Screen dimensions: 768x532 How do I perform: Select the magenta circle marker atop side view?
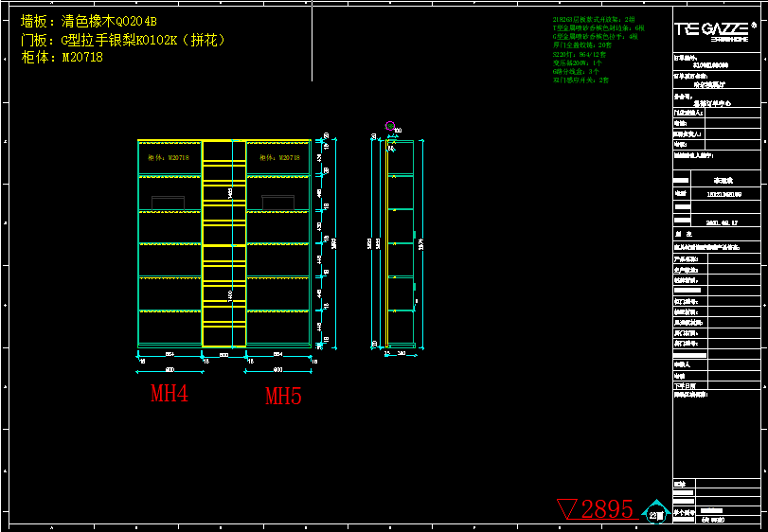pyautogui.click(x=389, y=125)
